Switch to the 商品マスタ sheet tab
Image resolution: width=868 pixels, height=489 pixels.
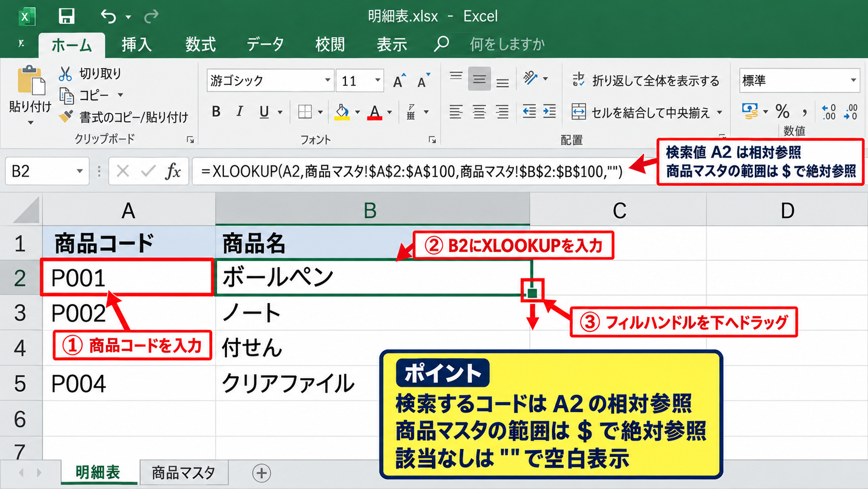(x=183, y=473)
